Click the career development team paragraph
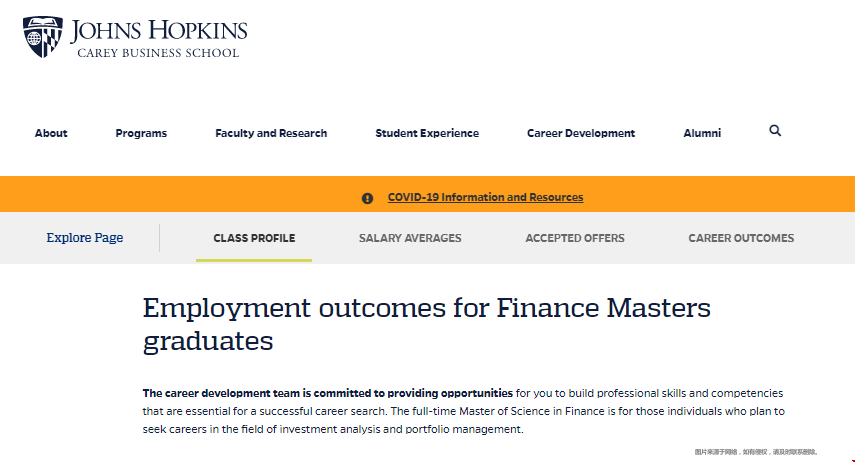855x462 pixels. coord(463,411)
